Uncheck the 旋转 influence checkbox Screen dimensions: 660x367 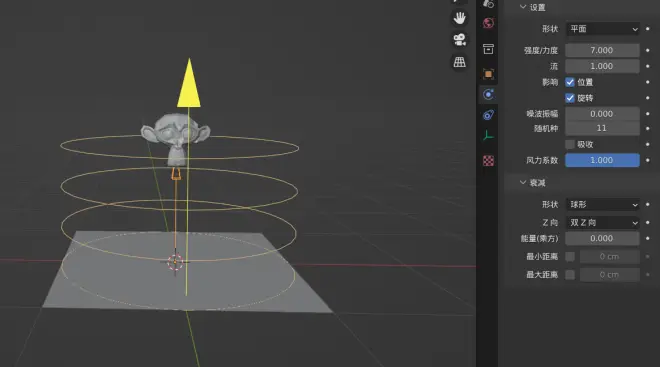[570, 98]
